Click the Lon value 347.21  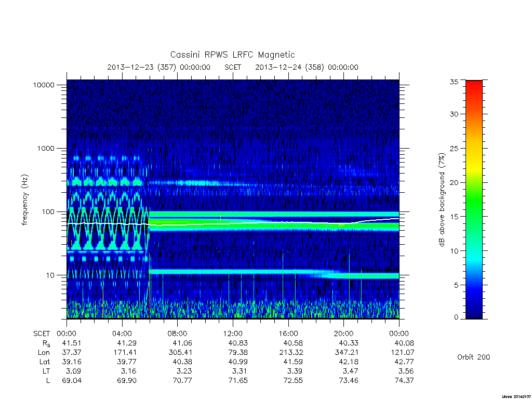[347, 353]
